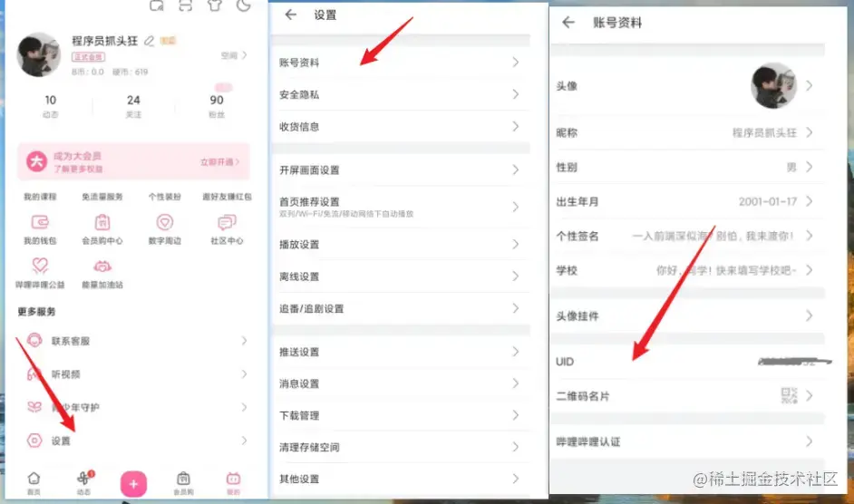This screenshot has height=504, width=854.
Task: Tap the QR code icon in 二维码名片 row
Action: click(x=789, y=395)
